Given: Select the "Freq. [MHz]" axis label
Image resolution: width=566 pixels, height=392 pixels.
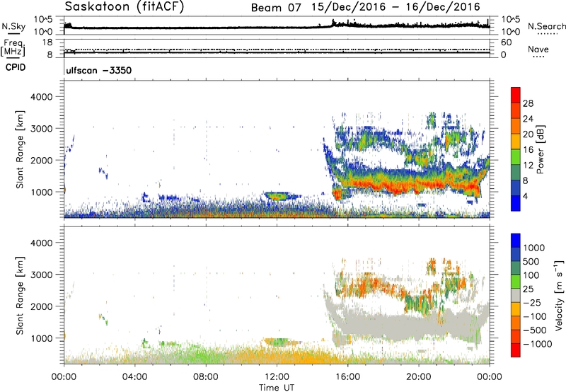Looking at the screenshot, I should click(13, 48).
